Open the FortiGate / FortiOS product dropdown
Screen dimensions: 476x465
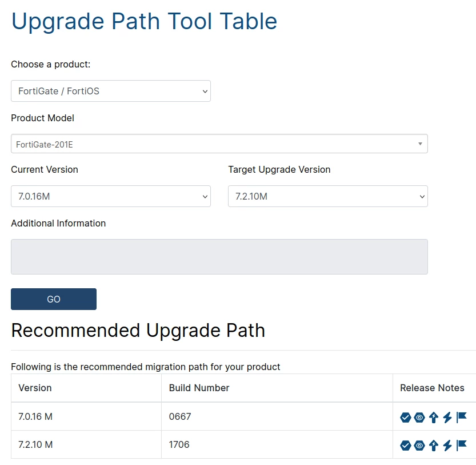111,91
